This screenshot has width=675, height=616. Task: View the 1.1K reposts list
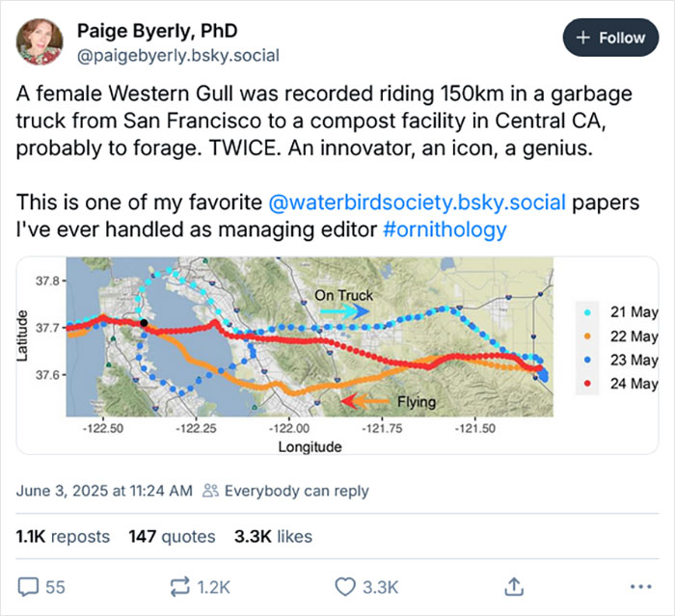(x=64, y=536)
